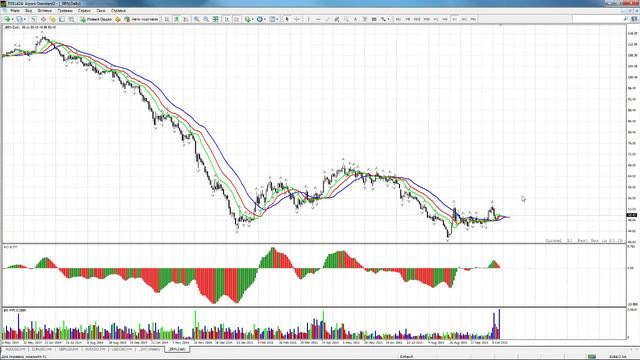Open the Terminal panel

pyautogui.click(x=62, y=19)
